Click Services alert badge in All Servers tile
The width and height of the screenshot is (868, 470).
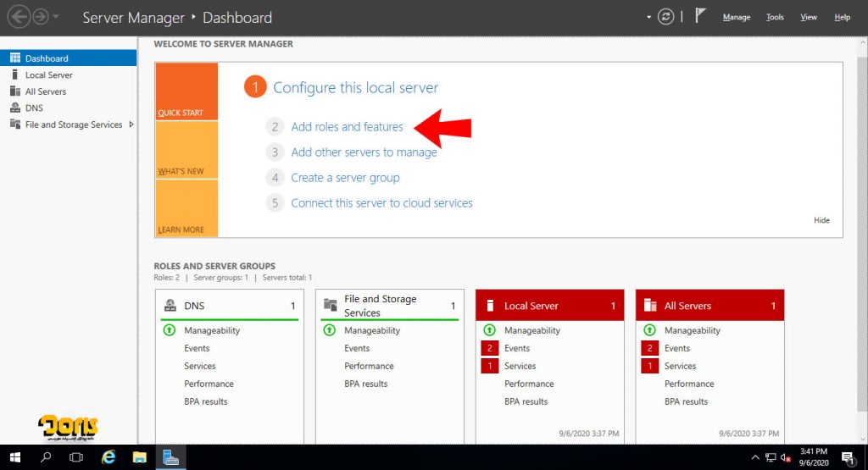point(650,366)
